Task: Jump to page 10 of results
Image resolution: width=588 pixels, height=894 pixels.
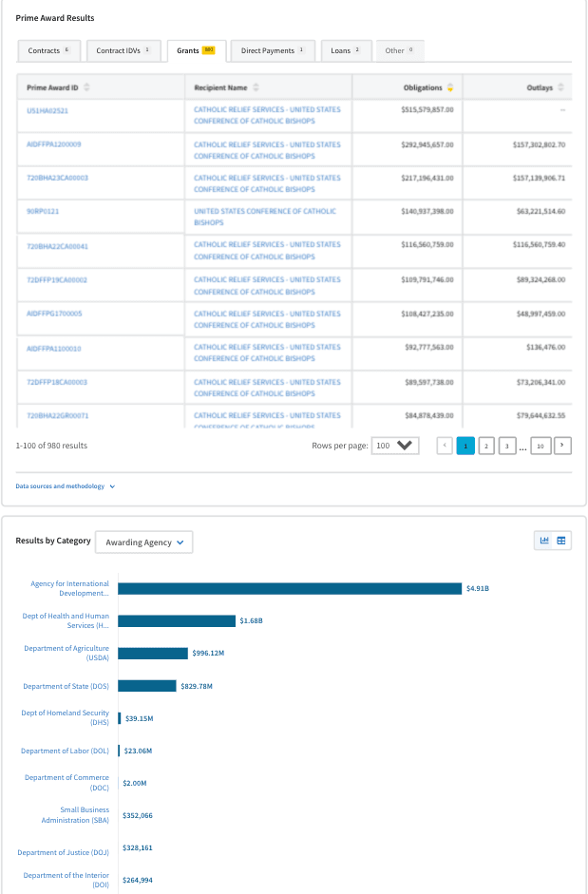Action: click(x=541, y=445)
